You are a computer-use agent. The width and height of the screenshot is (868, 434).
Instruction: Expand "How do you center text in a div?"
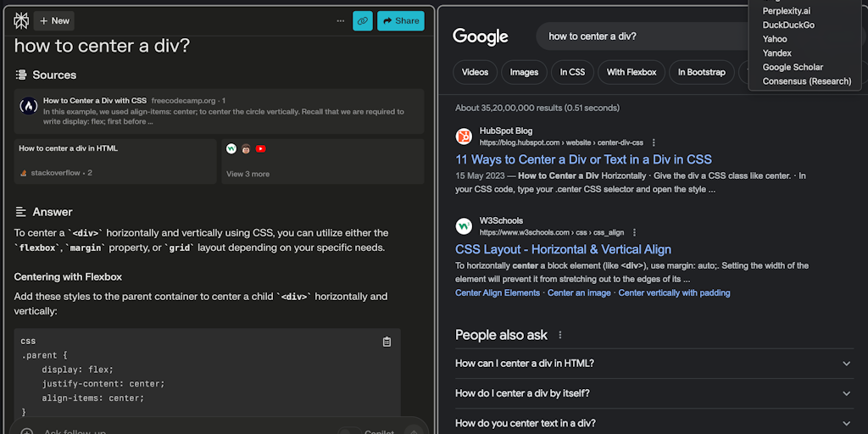click(846, 423)
